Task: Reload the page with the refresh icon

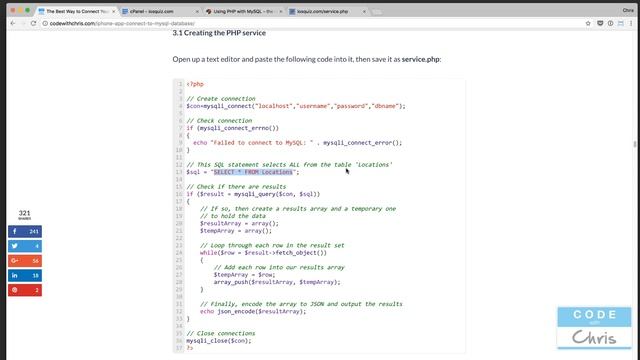Action: pyautogui.click(x=33, y=23)
